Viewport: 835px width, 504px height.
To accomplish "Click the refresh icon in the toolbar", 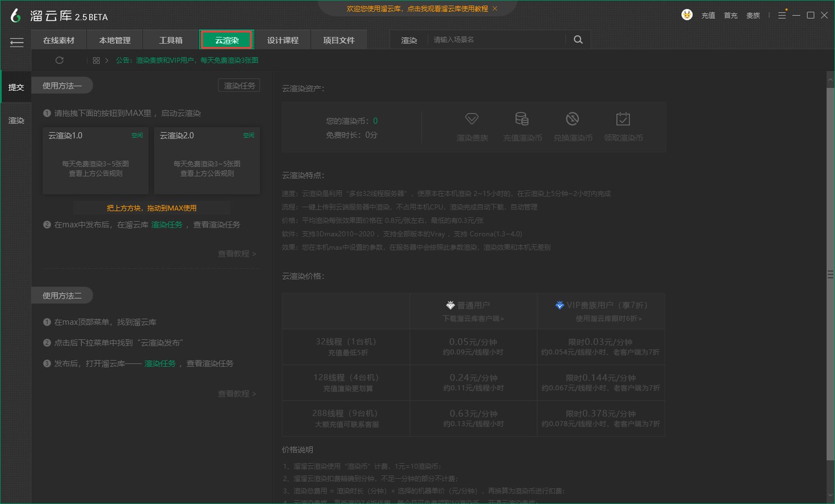I will point(59,60).
